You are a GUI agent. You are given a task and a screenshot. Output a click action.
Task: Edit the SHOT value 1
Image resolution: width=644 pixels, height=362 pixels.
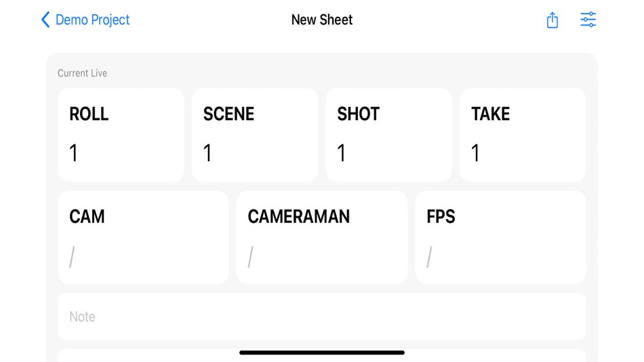[x=342, y=153]
